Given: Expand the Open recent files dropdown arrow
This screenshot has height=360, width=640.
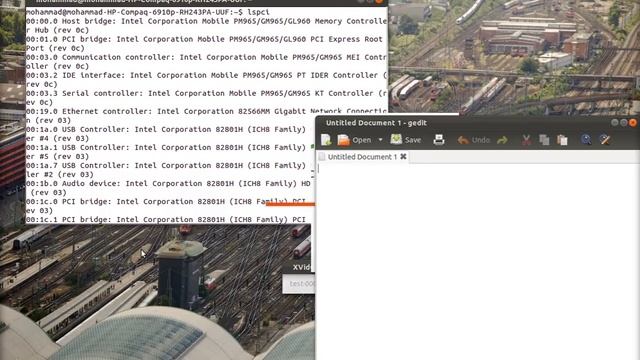Looking at the screenshot, I should coord(380,140).
